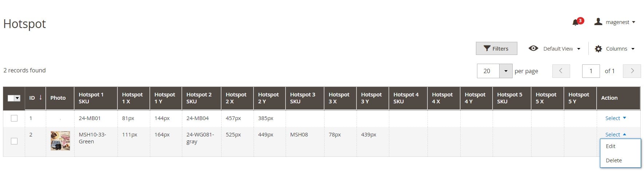Click the funnel icon on Filters
Screen dimensions: 644x171
pos(487,48)
